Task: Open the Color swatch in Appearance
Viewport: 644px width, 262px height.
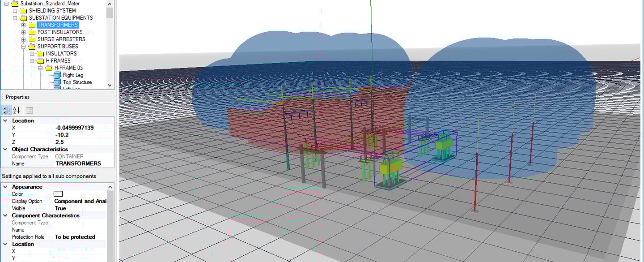Action: pyautogui.click(x=58, y=194)
